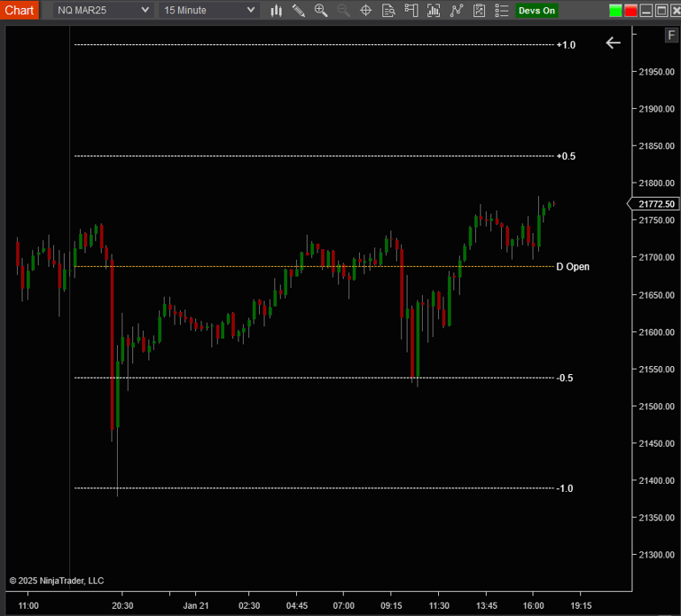Image resolution: width=681 pixels, height=616 pixels.
Task: Click the 16:00 time axis label
Action: point(533,605)
